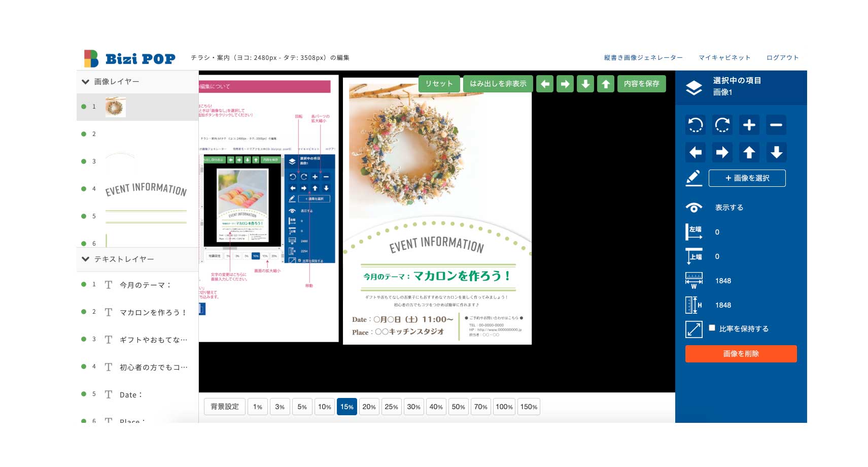
Task: Click + 画像を選択 button
Action: pos(747,178)
